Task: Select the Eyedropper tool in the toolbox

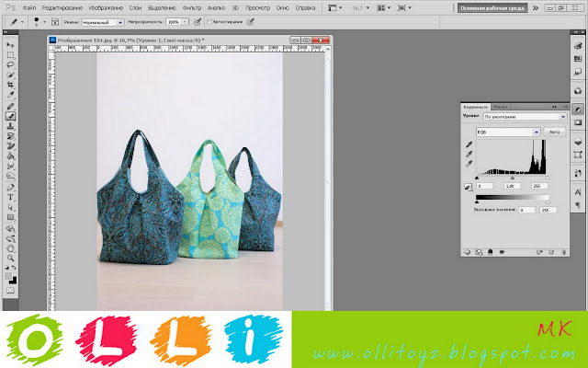Action: (x=10, y=94)
